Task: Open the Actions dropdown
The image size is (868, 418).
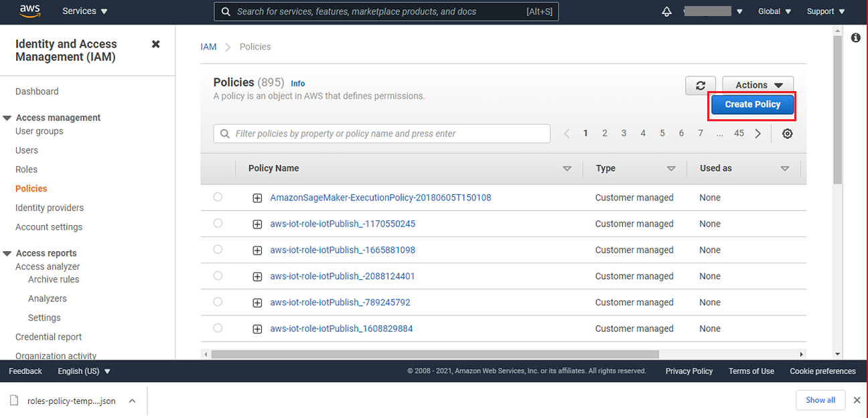Action: (757, 84)
